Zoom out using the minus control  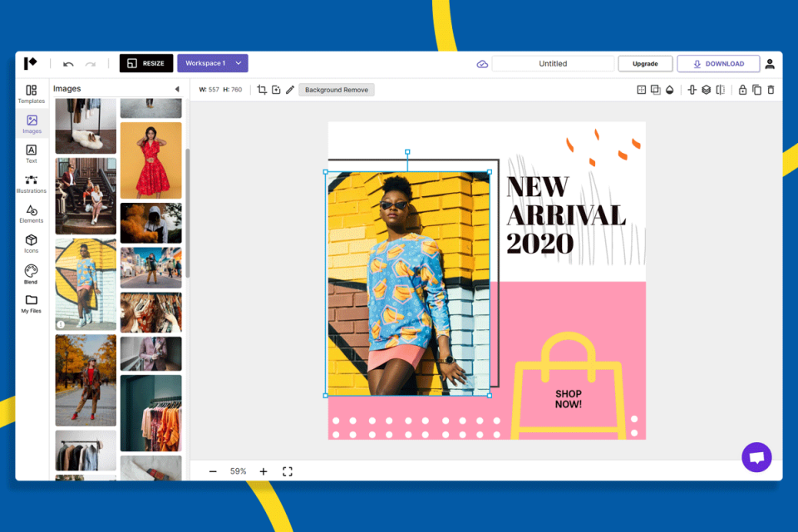click(214, 471)
